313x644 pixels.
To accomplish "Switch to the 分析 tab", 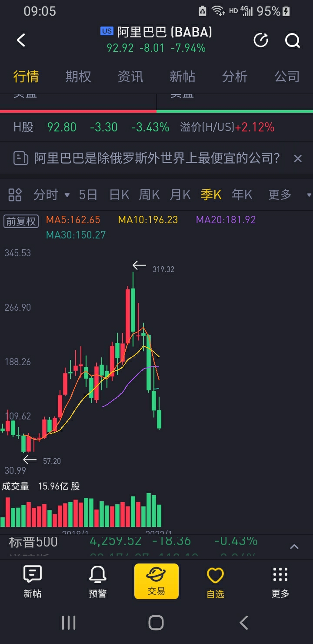I will [235, 77].
